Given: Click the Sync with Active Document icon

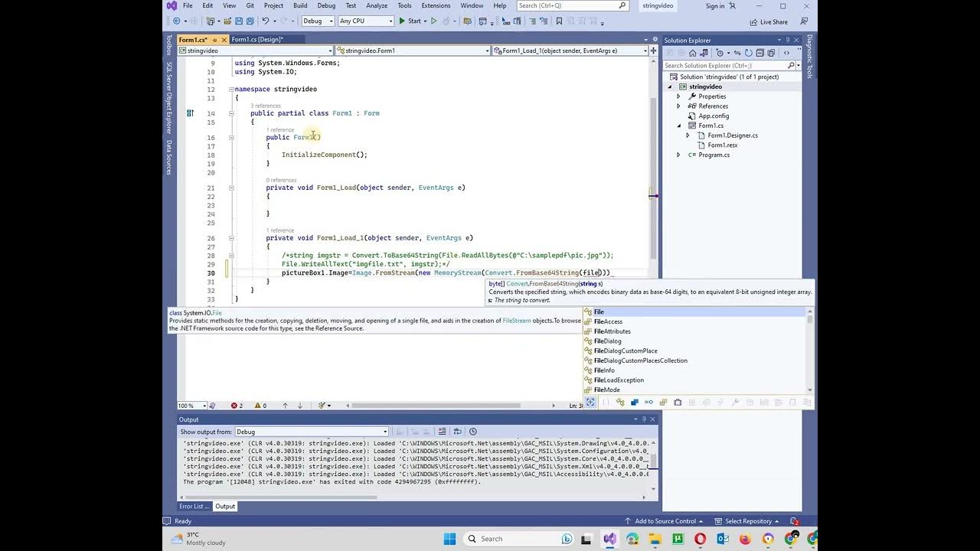Looking at the screenshot, I should pos(737,53).
